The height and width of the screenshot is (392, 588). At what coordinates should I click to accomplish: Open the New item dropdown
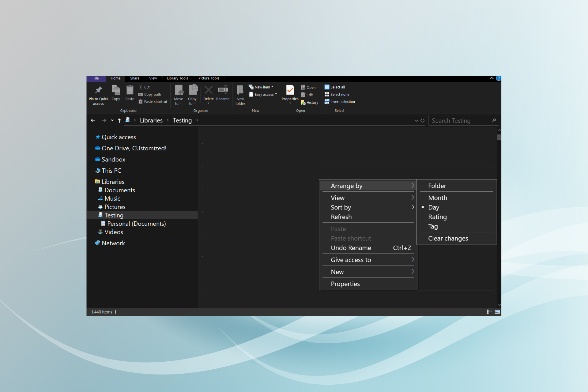262,87
